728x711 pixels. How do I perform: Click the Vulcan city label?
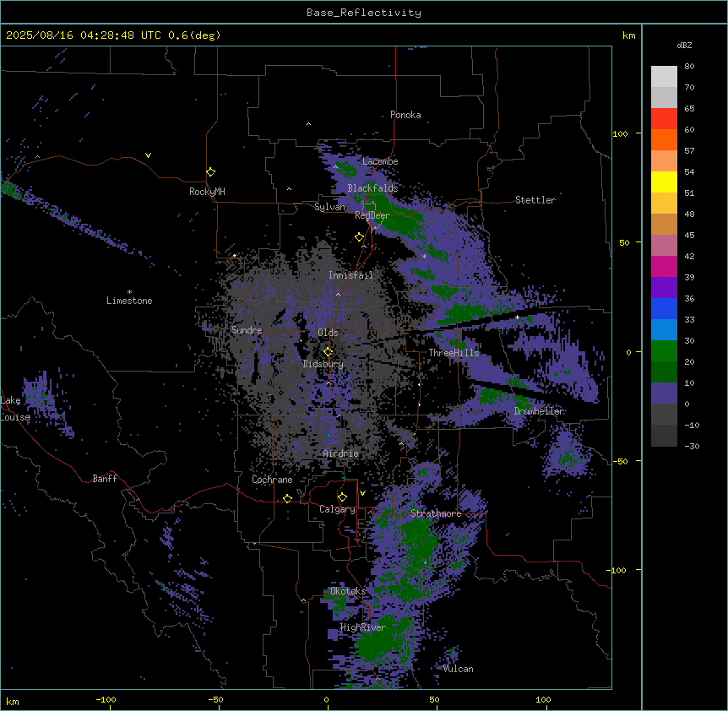458,669
